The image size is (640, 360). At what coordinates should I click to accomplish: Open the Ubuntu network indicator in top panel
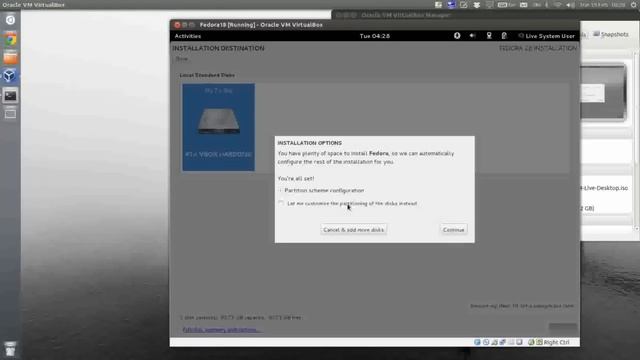point(558,5)
